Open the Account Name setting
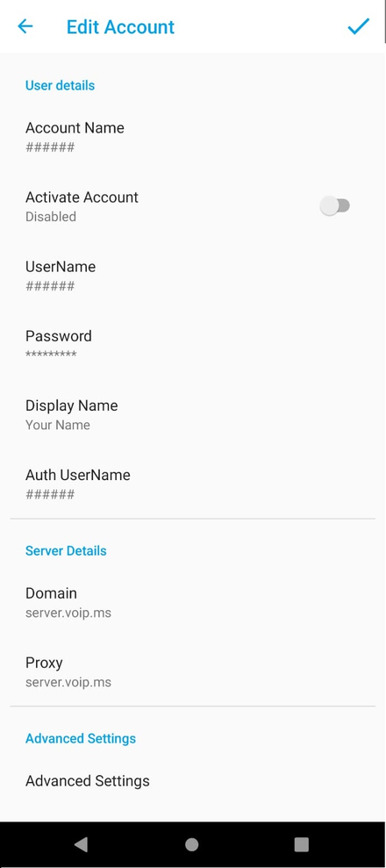 193,137
